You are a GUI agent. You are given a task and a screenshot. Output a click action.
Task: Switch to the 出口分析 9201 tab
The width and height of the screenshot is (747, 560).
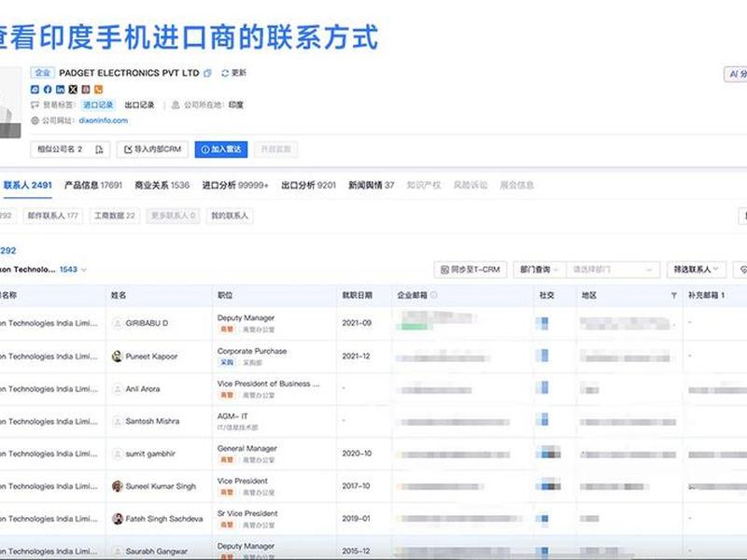tap(309, 185)
